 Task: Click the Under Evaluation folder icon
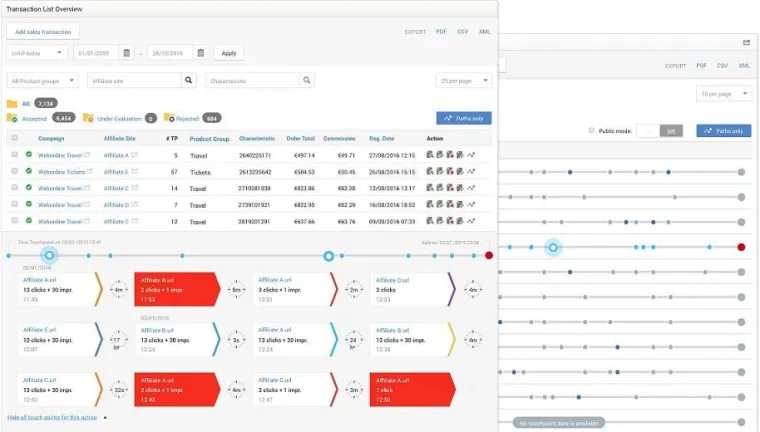(88, 118)
